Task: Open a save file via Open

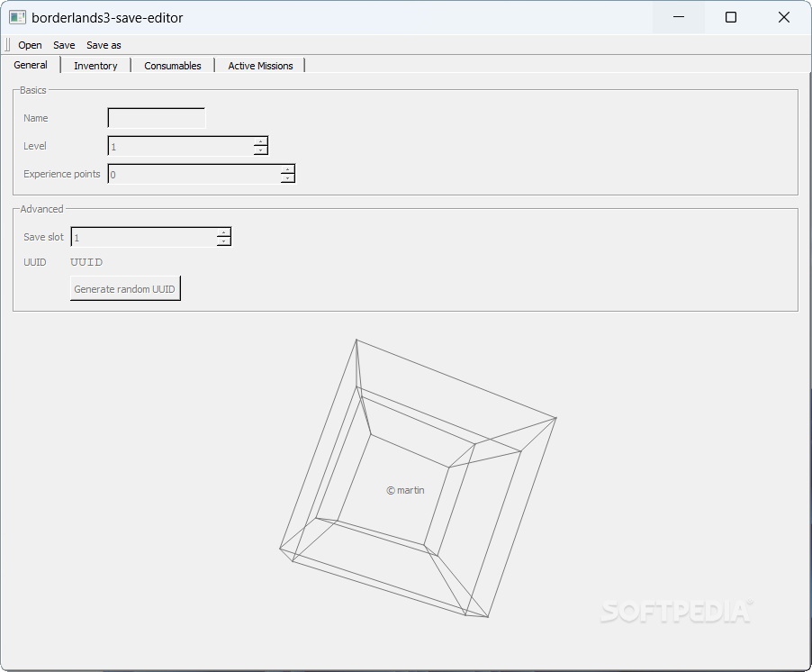Action: coord(30,45)
